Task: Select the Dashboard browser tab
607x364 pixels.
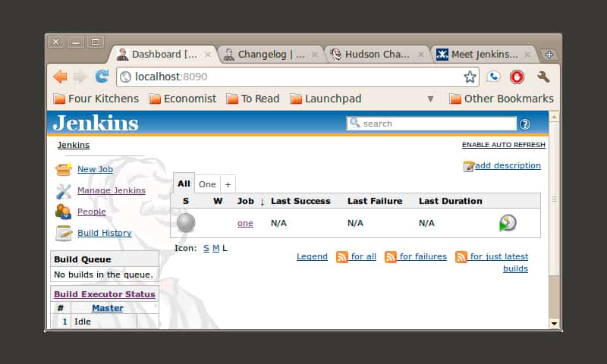Action: (163, 55)
